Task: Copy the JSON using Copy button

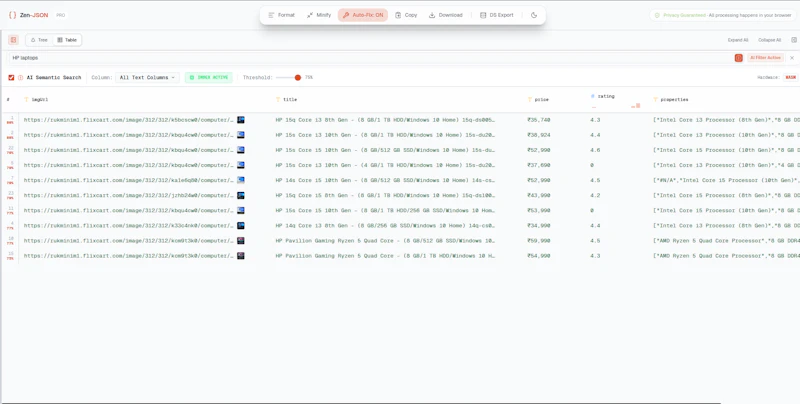Action: [x=406, y=15]
